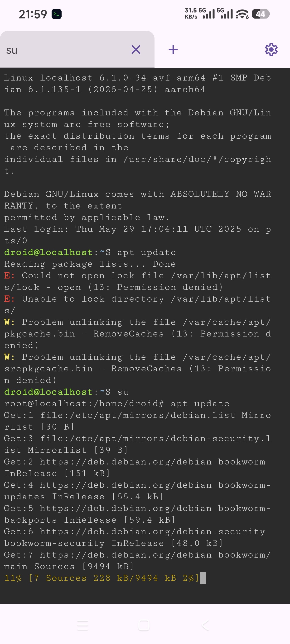290x644 pixels.
Task: Tap the battery indicator showing 44
Action: click(x=261, y=14)
